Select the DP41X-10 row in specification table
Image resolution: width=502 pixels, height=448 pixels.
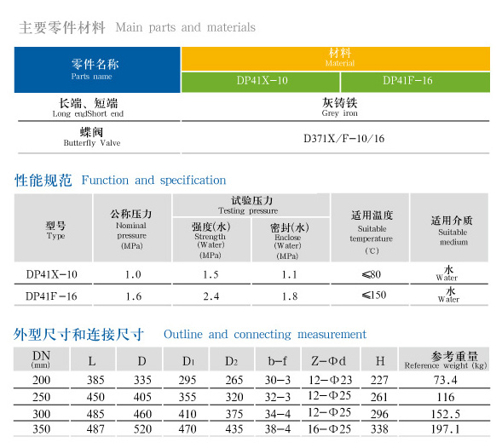point(251,274)
